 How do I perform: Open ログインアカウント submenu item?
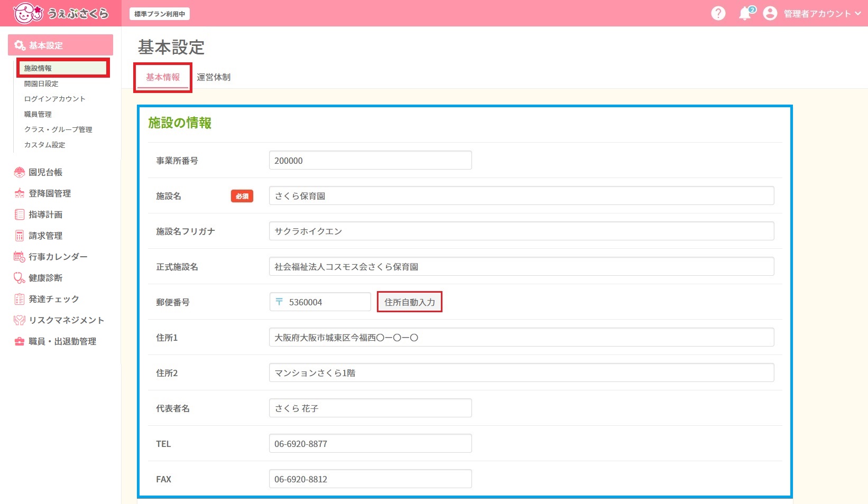(54, 99)
